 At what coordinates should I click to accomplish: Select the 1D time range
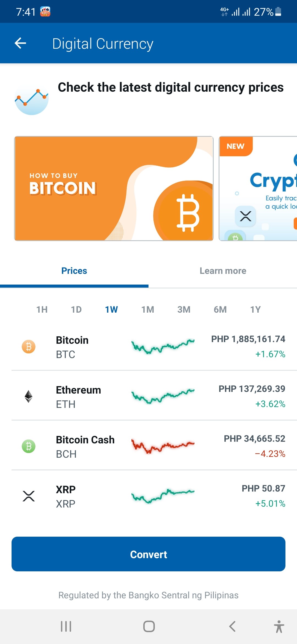click(76, 310)
